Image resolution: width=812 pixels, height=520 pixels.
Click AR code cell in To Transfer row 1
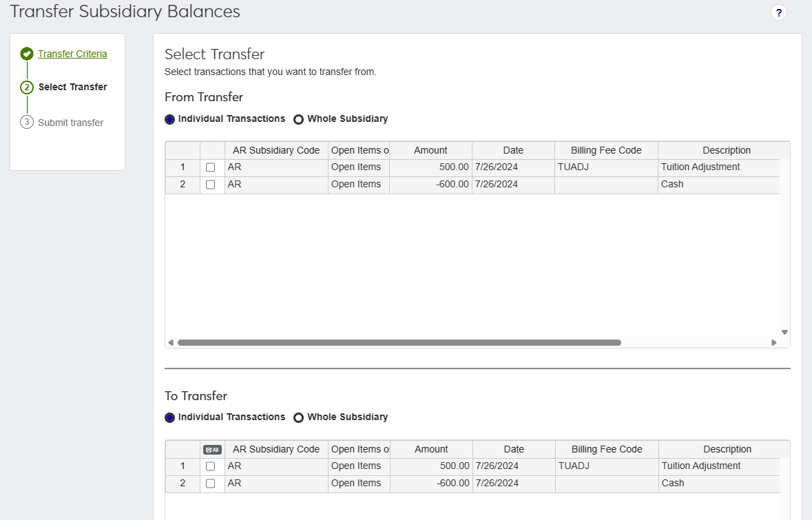click(276, 466)
